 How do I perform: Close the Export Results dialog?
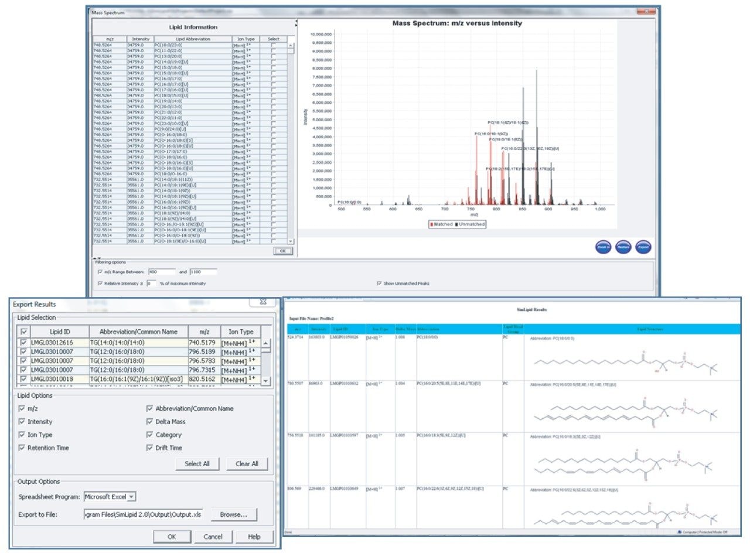click(262, 302)
